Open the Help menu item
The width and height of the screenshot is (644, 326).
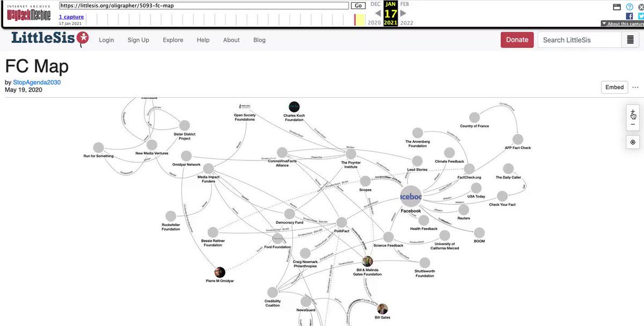pos(203,40)
